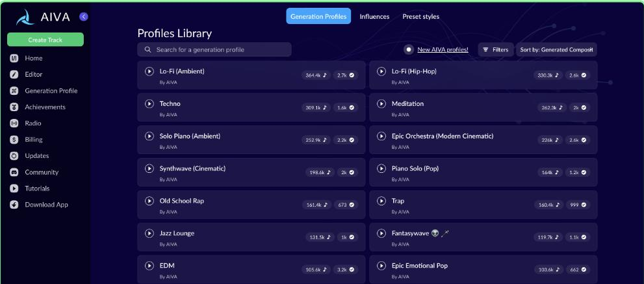Click Old School Rap 673 badge
Image resolution: width=644 pixels, height=284 pixels.
pos(346,205)
